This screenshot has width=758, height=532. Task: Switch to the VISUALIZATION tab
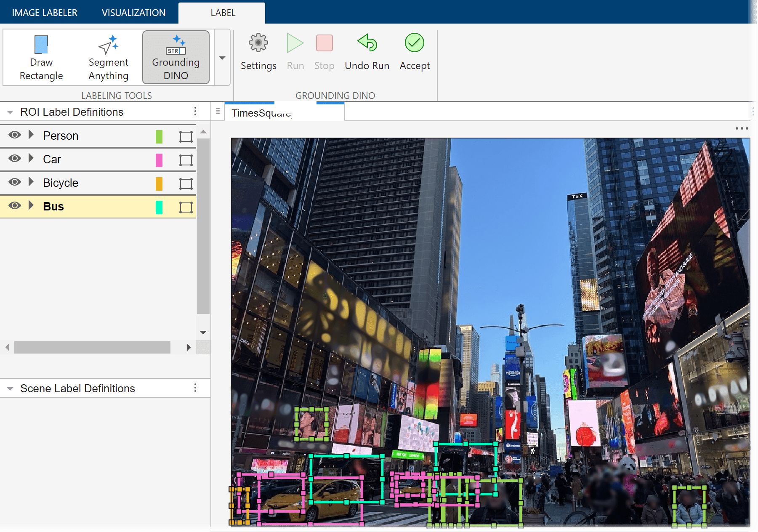click(133, 12)
